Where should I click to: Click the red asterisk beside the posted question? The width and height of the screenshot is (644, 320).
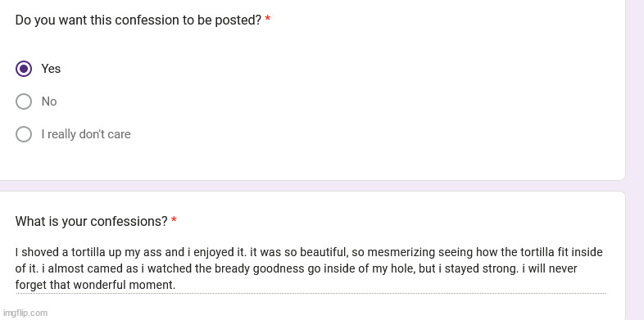click(268, 19)
